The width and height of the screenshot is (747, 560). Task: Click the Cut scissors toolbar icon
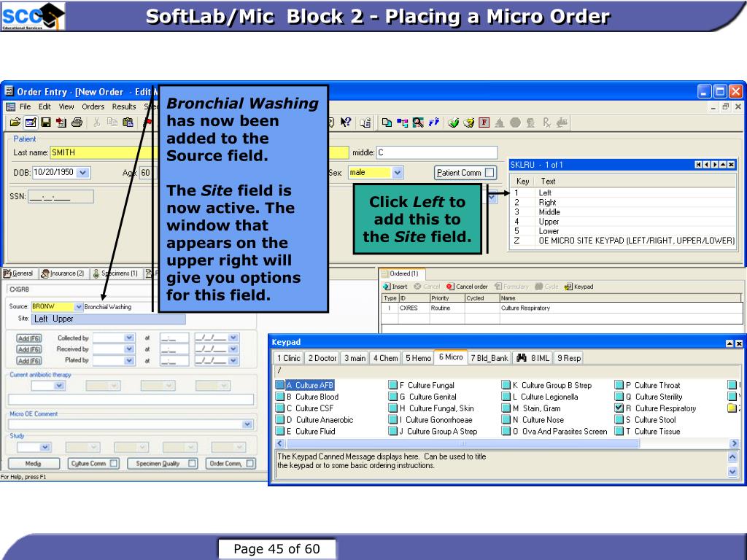pos(97,122)
